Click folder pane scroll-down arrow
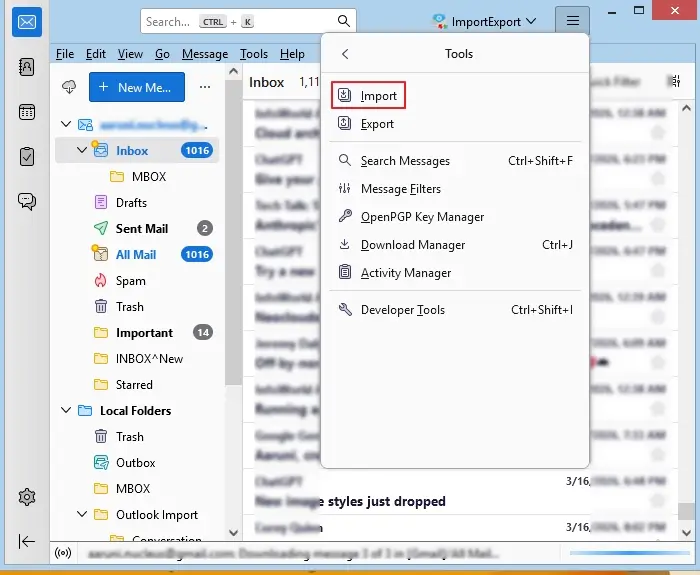 pyautogui.click(x=233, y=533)
